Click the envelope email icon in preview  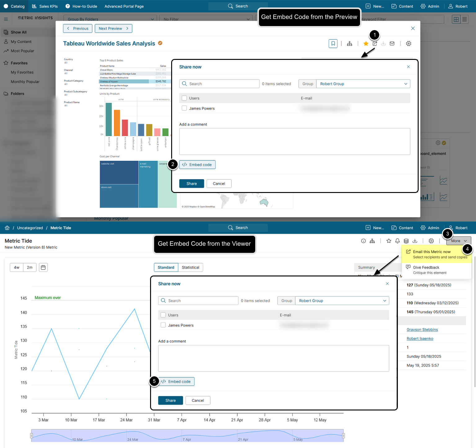[392, 44]
